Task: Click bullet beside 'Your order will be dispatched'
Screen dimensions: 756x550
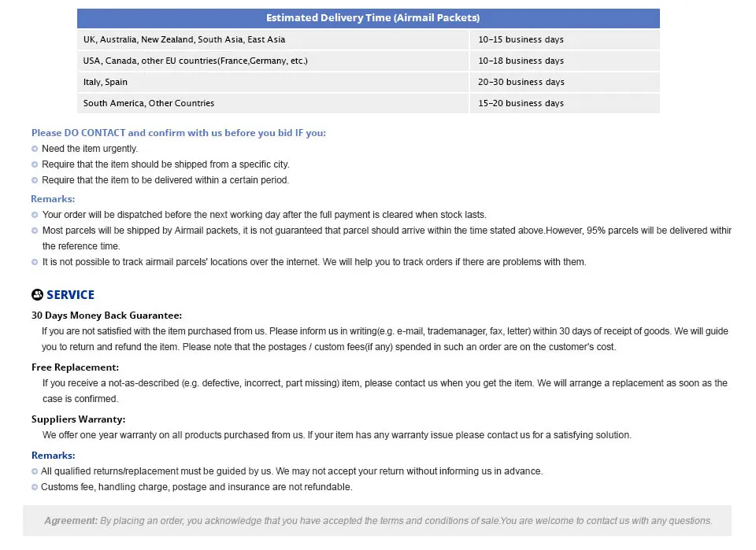Action: 35,215
